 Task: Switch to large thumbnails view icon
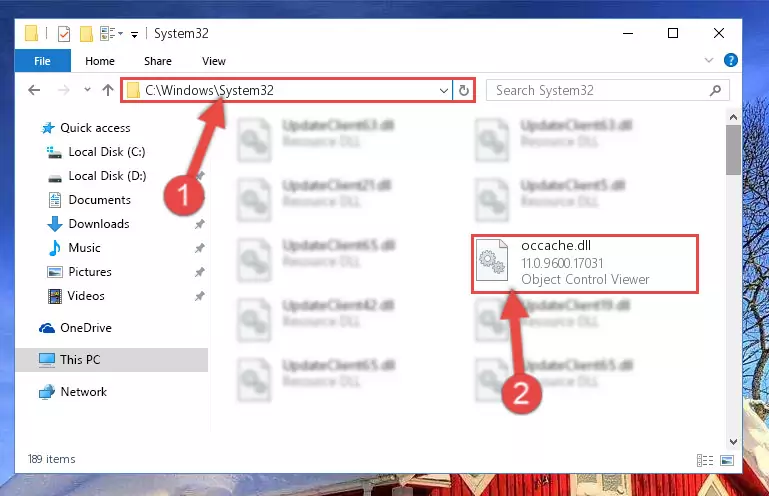click(x=727, y=460)
